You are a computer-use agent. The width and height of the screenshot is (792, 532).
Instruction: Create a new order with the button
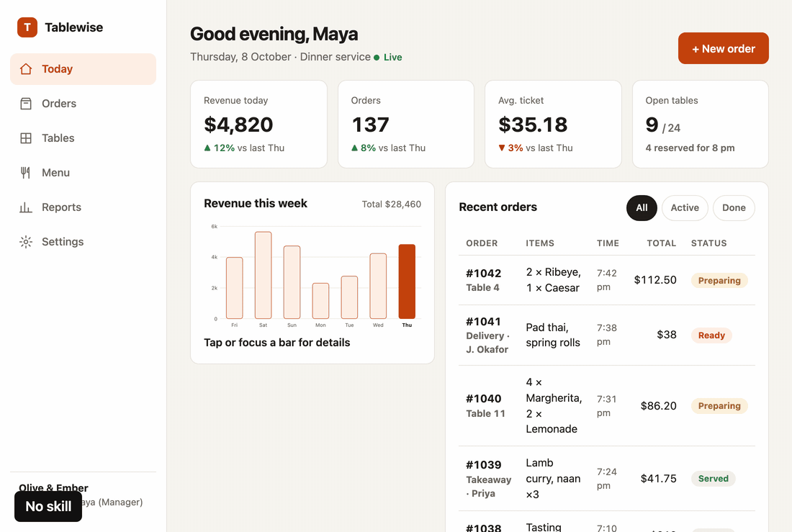click(x=724, y=48)
